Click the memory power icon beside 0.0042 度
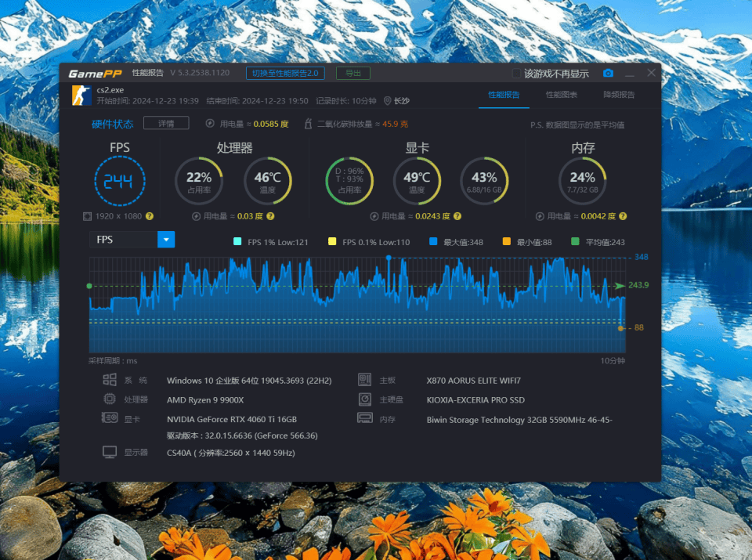Screen dimensions: 752x560 click(x=540, y=216)
